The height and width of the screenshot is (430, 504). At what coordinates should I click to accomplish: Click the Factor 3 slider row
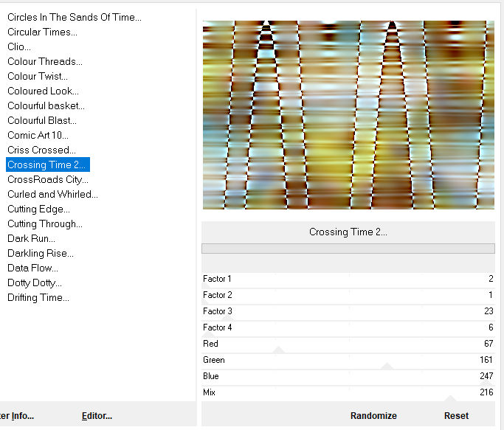click(x=348, y=311)
